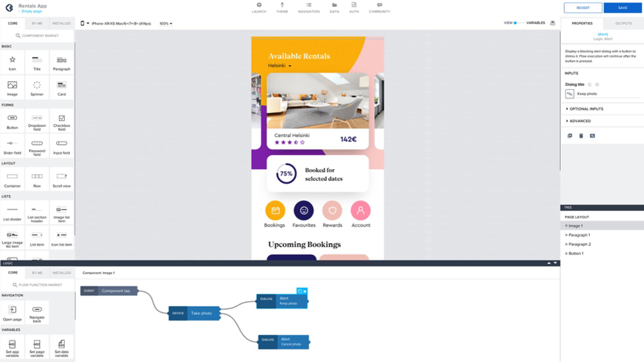Select the Component tap event node
The height and width of the screenshot is (362, 644).
[x=109, y=291]
